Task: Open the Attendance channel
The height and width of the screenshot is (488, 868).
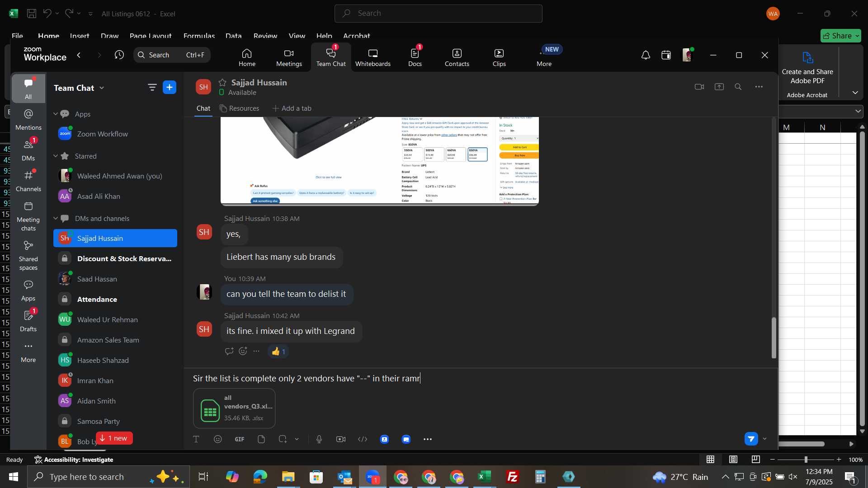Action: [x=115, y=299]
